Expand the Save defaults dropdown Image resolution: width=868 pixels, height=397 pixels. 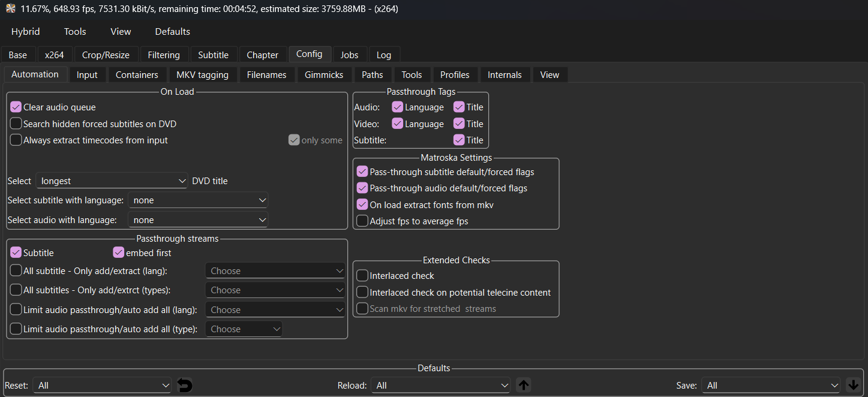click(771, 386)
